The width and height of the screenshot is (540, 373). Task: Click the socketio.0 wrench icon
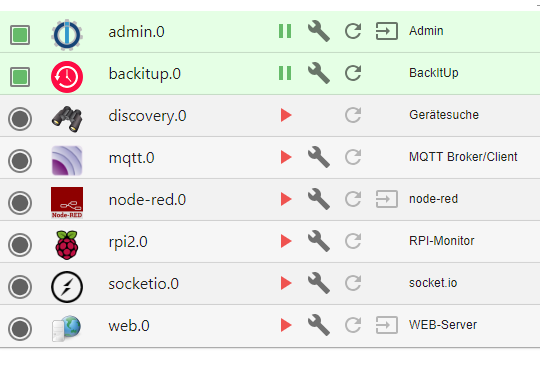(x=319, y=283)
